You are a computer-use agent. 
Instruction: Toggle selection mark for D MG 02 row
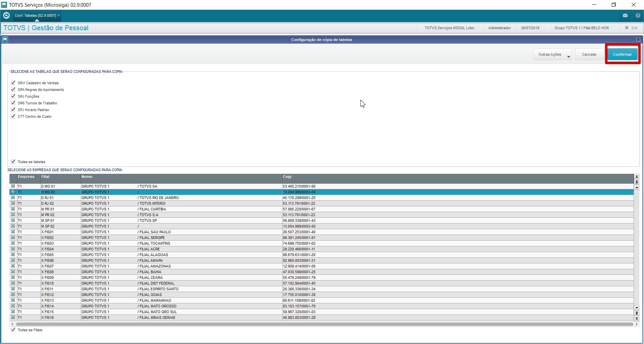[x=13, y=192]
